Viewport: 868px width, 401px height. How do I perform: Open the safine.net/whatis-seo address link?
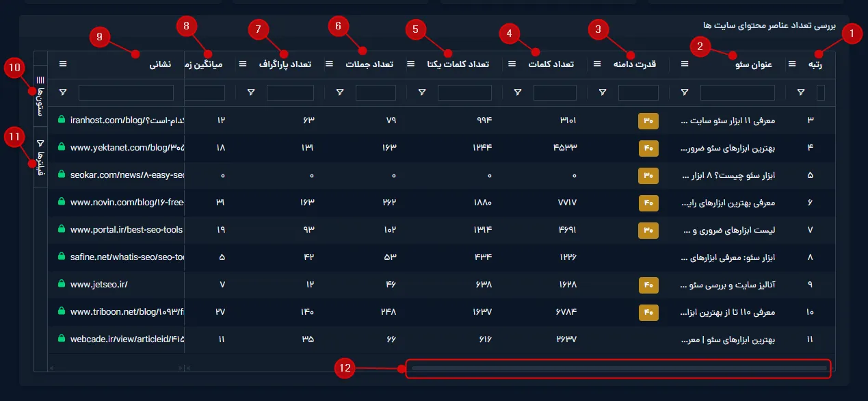[127, 257]
